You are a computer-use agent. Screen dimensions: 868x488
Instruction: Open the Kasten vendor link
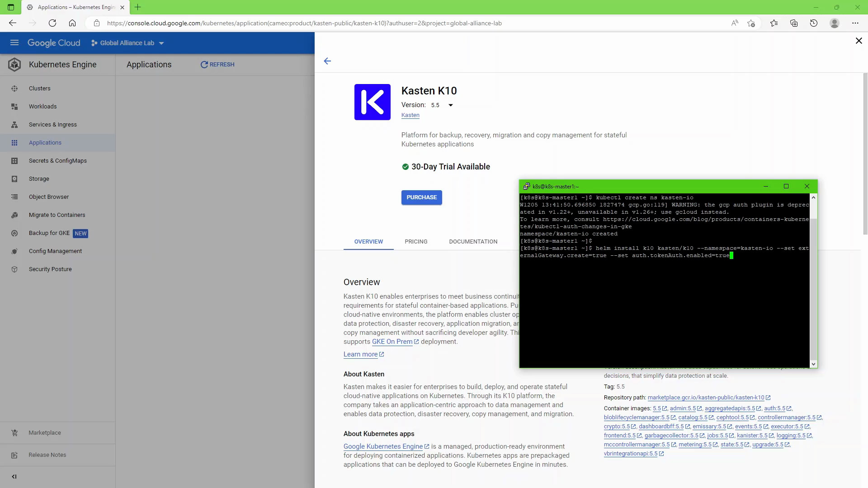point(410,115)
